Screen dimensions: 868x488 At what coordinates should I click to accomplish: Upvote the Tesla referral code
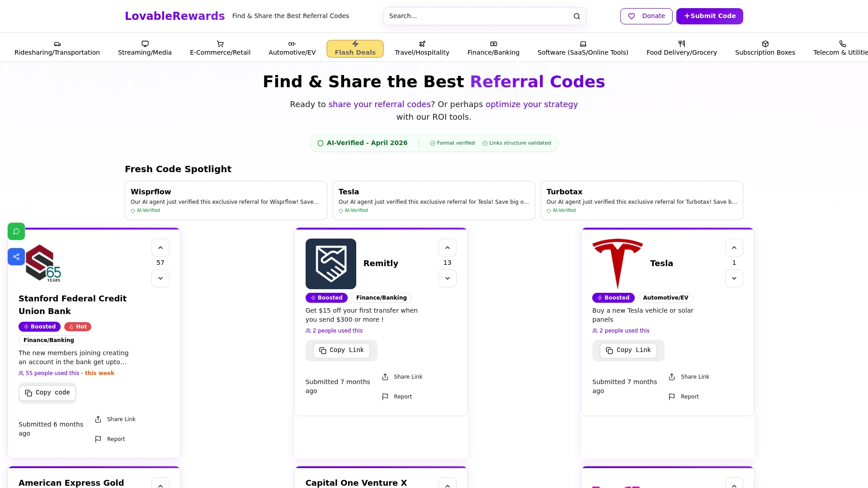734,248
